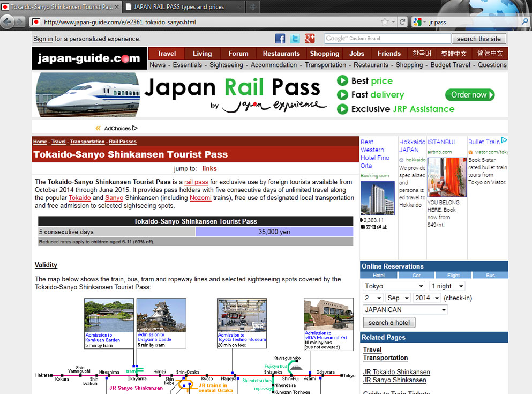Viewport: 532px width, 394px height.
Task: Open JR Tokaido Shinkansen related page
Action: tap(396, 372)
